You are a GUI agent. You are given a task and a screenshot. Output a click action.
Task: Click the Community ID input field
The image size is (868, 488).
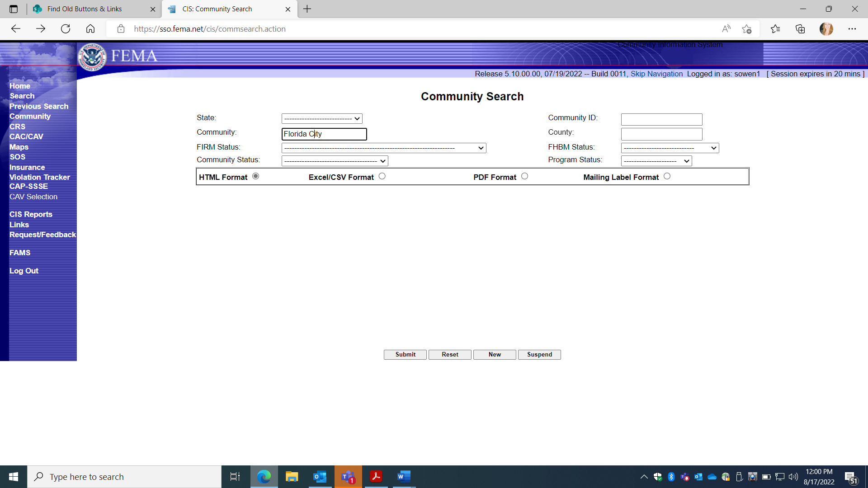[661, 119]
